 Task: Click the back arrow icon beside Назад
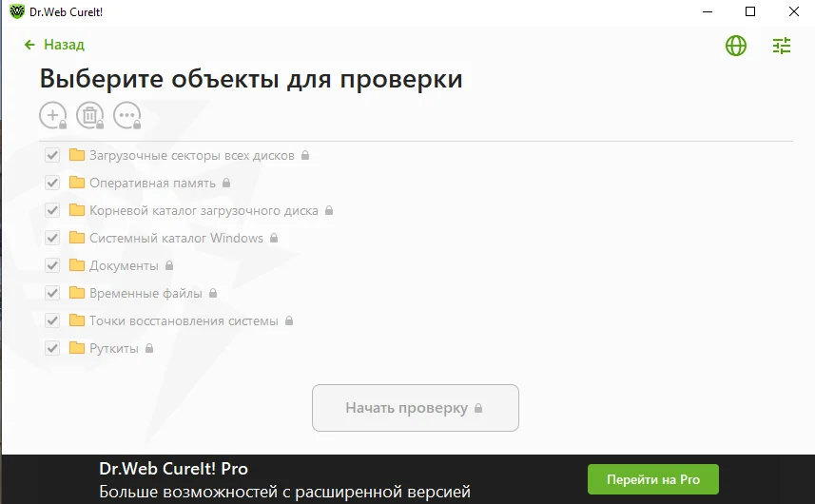(29, 46)
